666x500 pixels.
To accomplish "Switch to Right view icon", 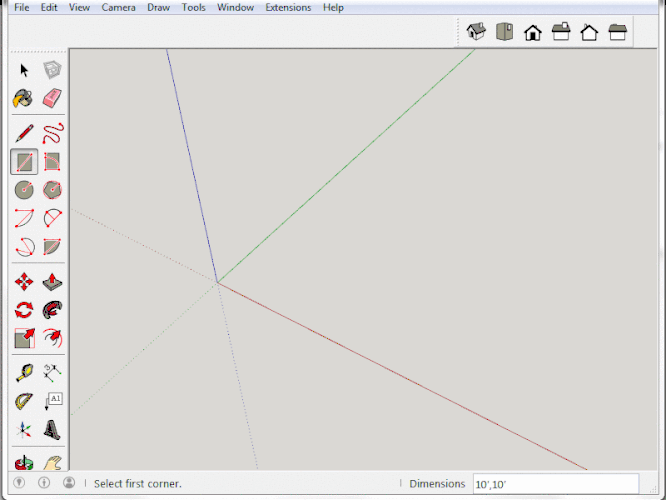I will coord(561,32).
